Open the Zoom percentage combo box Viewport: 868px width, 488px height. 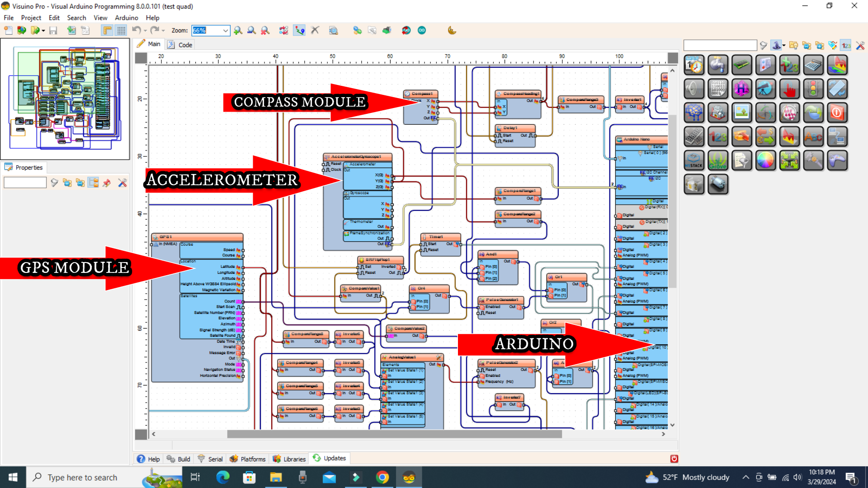(211, 30)
